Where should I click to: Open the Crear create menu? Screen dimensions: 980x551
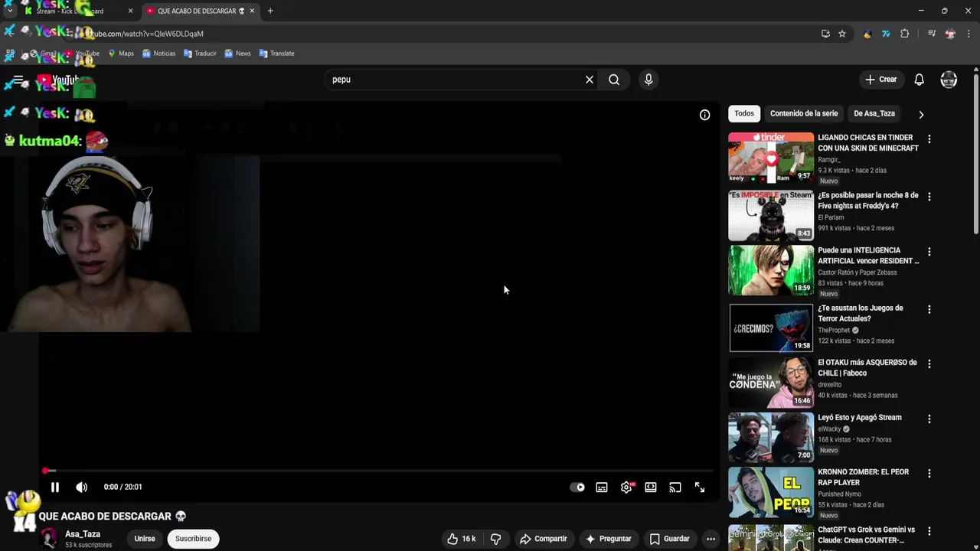[881, 80]
